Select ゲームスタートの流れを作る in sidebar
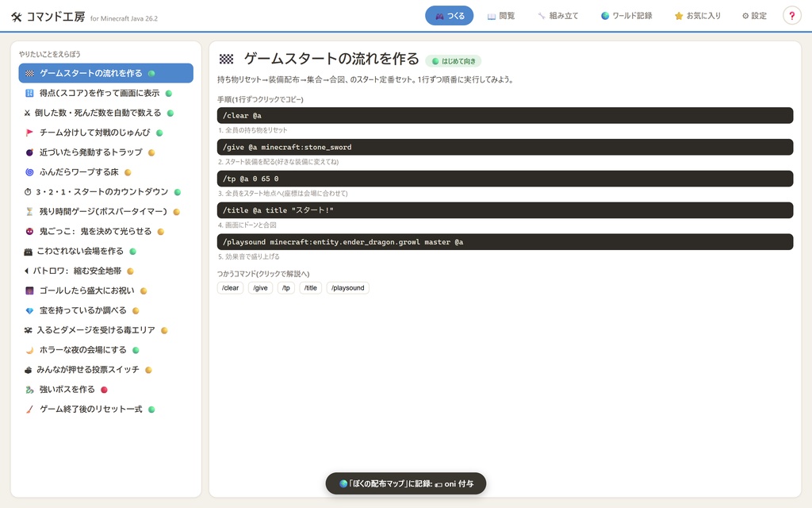Viewport: 812px width, 508px height. (x=106, y=73)
